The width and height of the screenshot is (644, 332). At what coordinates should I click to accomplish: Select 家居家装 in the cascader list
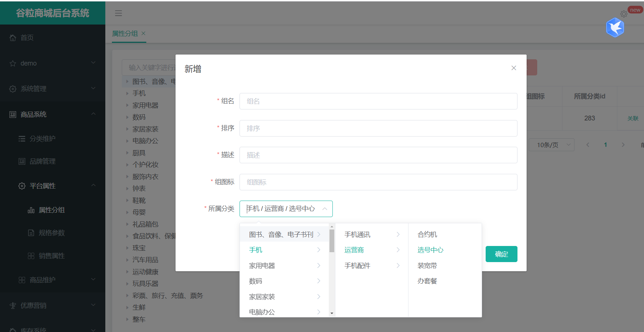pyautogui.click(x=285, y=297)
